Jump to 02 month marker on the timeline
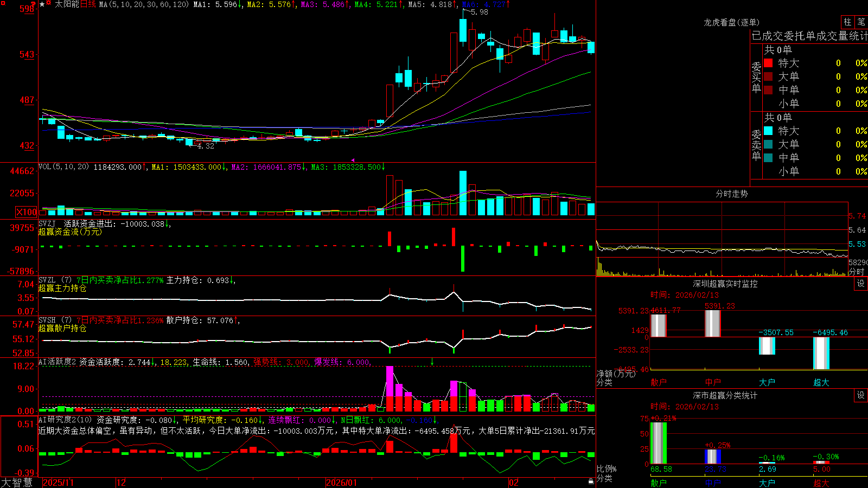The width and height of the screenshot is (868, 488). point(514,483)
